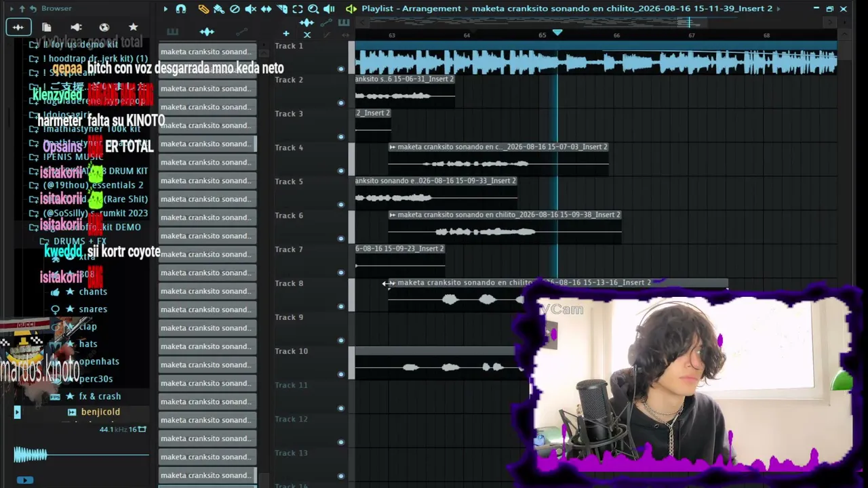Click the thumbs-up icon beside chants
Viewport: 868px width, 488px height.
tap(55, 292)
